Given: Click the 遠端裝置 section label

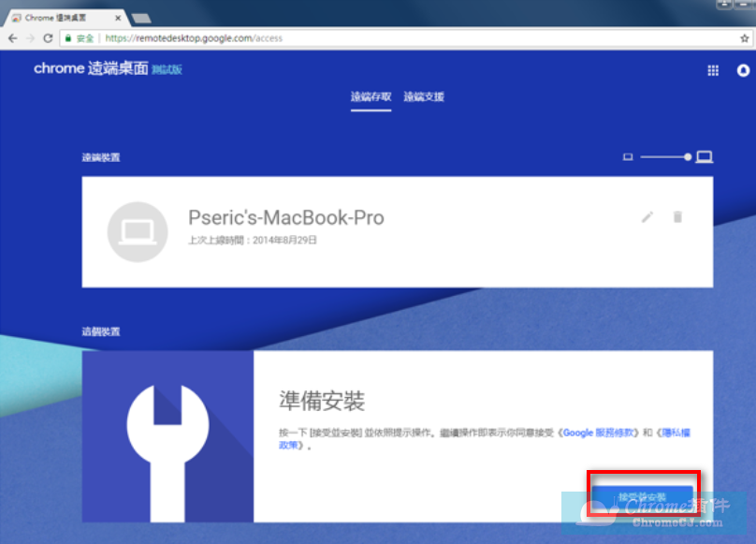Looking at the screenshot, I should click(101, 157).
